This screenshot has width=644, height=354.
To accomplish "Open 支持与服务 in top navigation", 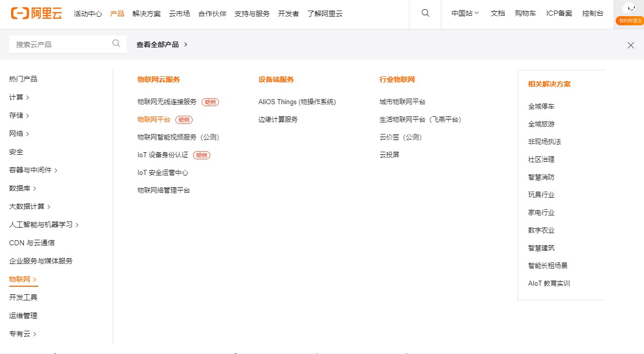I will [252, 14].
